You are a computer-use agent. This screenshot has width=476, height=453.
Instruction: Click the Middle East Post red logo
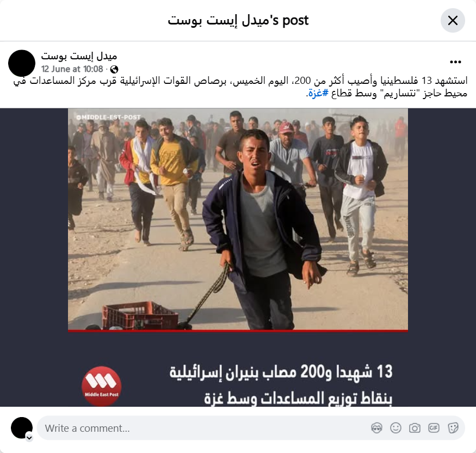(101, 386)
